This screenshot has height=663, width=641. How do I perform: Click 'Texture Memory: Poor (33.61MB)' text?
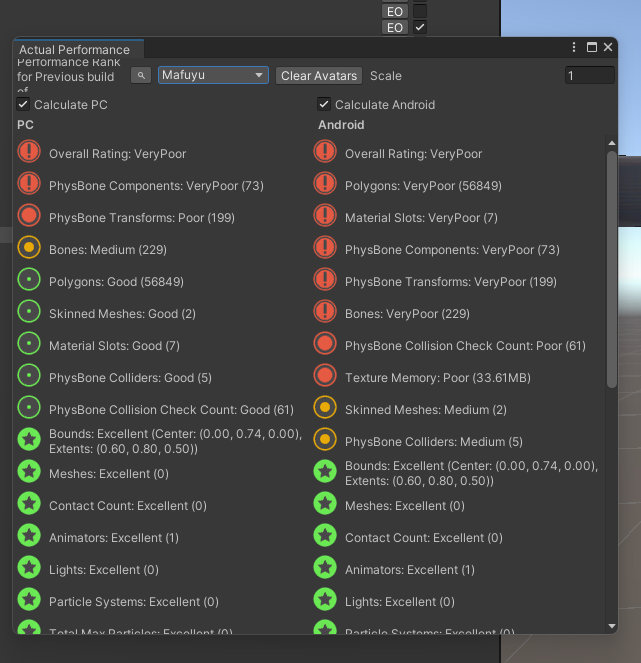click(438, 378)
